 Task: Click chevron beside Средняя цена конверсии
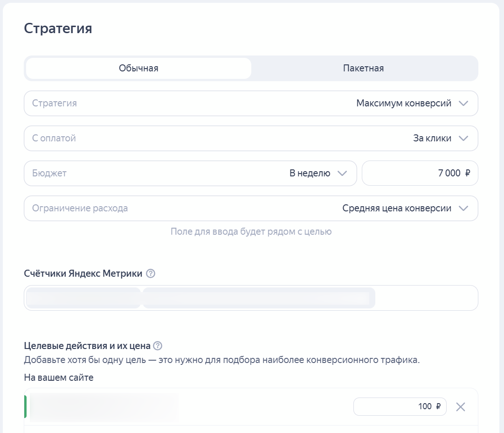tap(463, 209)
